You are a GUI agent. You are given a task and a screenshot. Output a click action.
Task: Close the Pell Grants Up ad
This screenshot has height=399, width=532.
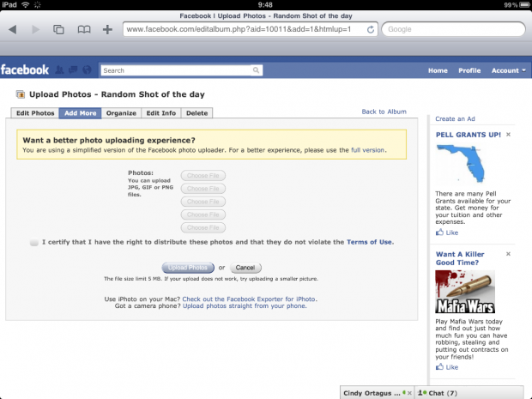point(508,135)
